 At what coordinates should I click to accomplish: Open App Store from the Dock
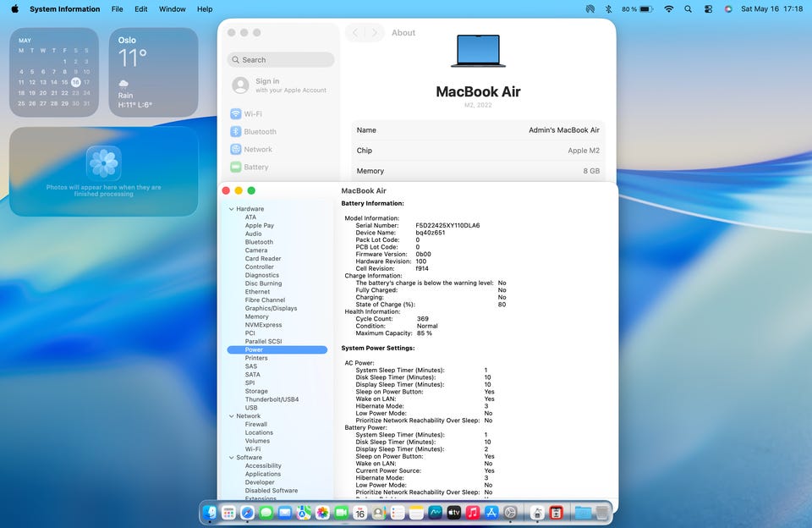pos(491,513)
